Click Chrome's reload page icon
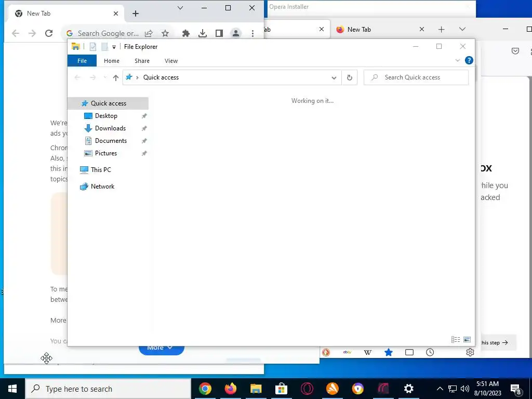 coord(49,33)
